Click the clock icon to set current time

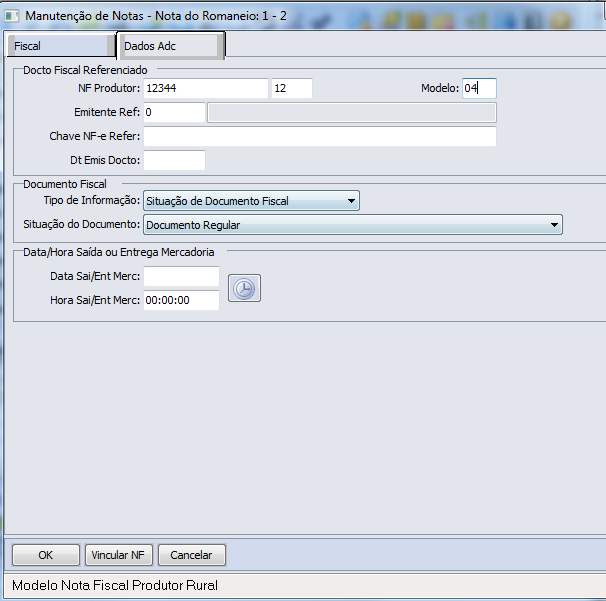click(244, 288)
